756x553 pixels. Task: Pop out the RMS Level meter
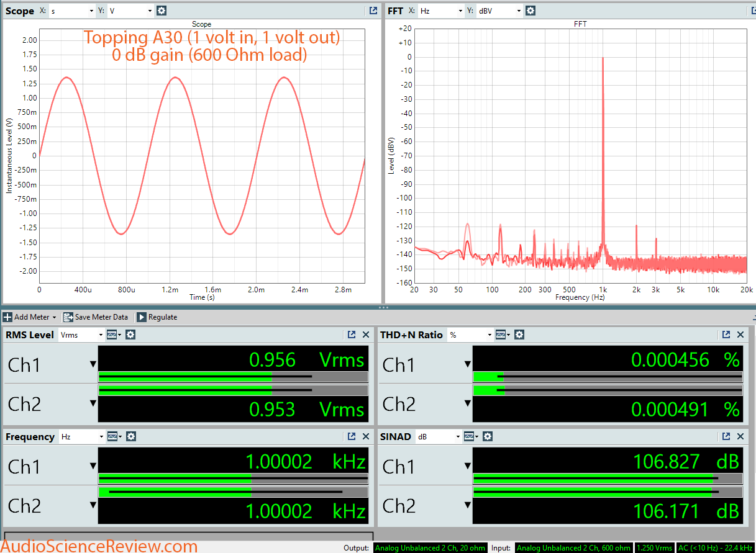click(x=352, y=335)
